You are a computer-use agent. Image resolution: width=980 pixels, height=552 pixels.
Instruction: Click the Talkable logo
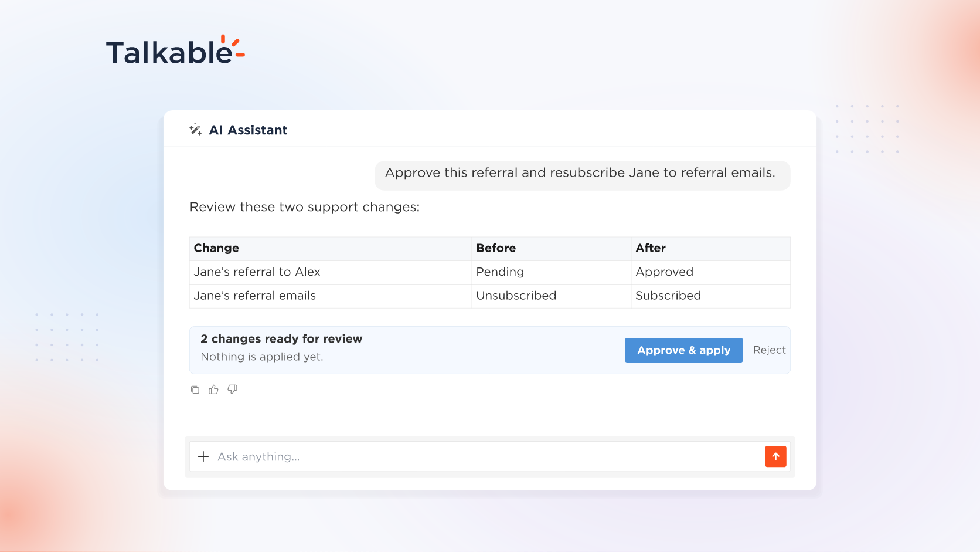(x=175, y=50)
